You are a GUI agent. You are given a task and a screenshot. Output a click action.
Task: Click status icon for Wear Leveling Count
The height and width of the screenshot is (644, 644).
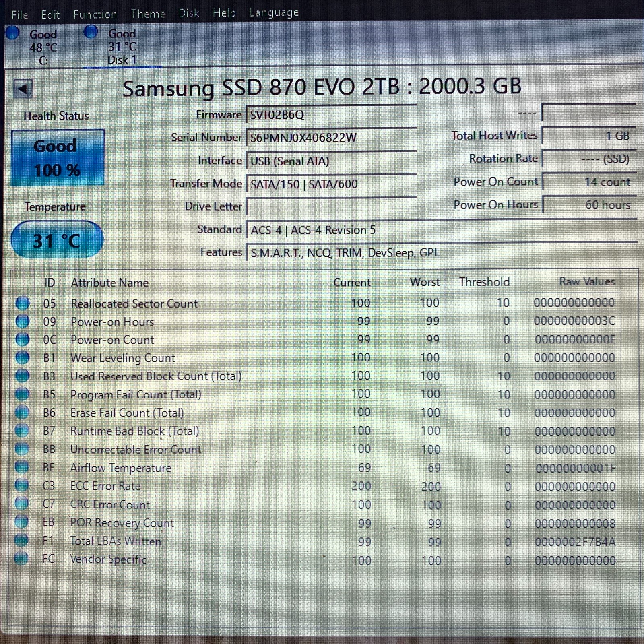coord(22,357)
